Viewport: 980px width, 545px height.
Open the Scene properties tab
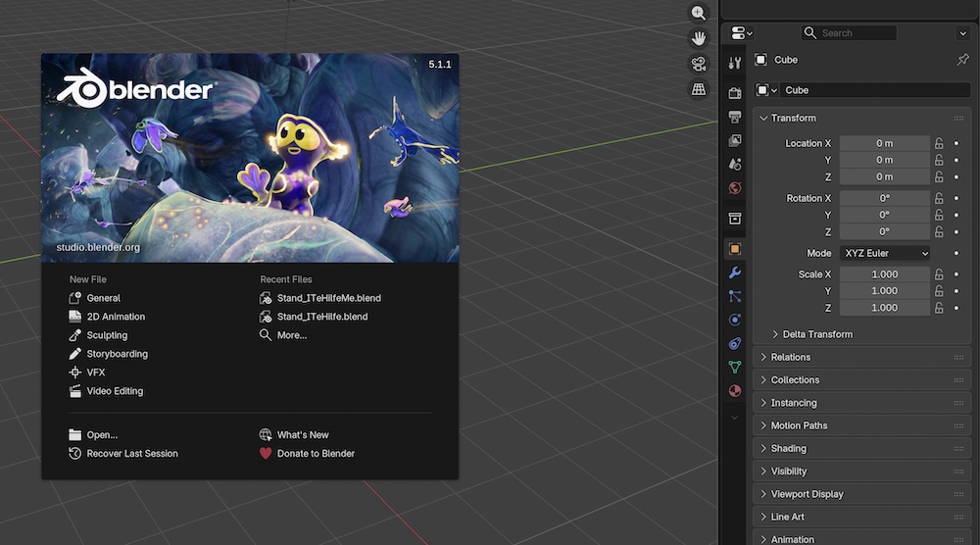735,165
